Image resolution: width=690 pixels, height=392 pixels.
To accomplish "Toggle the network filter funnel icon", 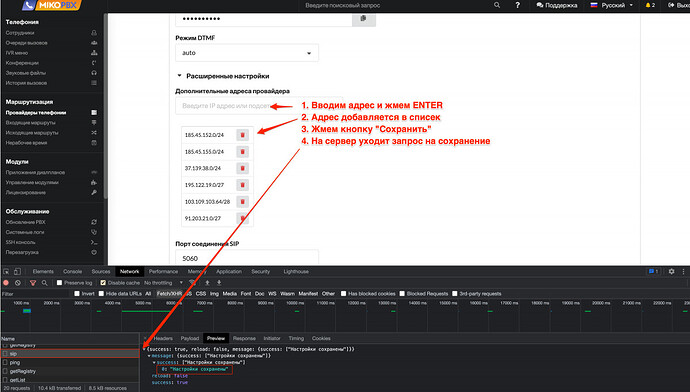I will pos(33,283).
